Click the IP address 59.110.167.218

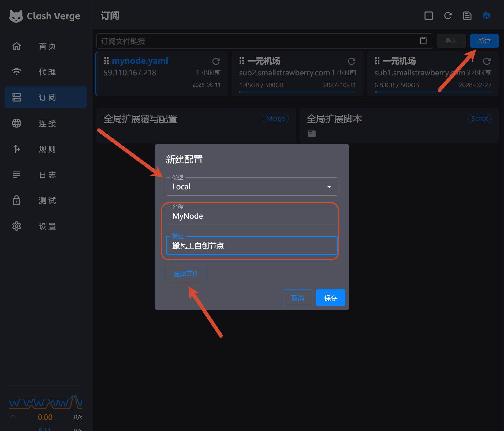[130, 73]
